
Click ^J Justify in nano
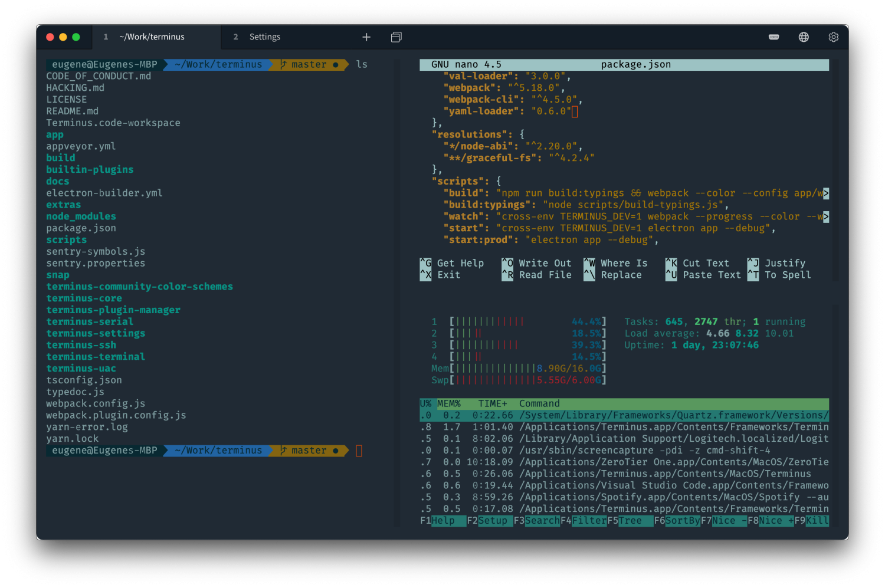tap(776, 264)
